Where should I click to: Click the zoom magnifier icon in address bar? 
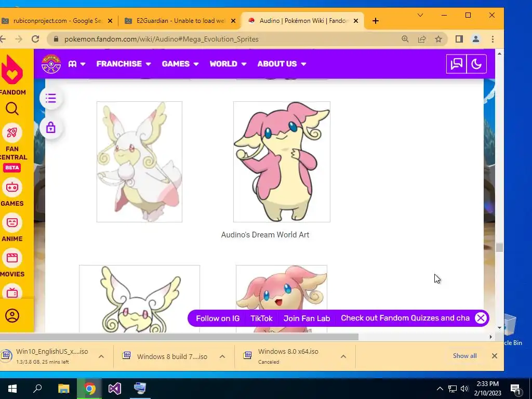click(x=405, y=39)
